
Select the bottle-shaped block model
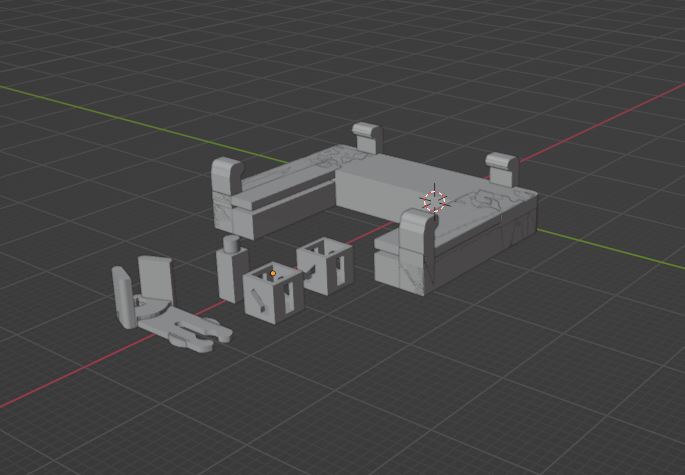pyautogui.click(x=232, y=271)
